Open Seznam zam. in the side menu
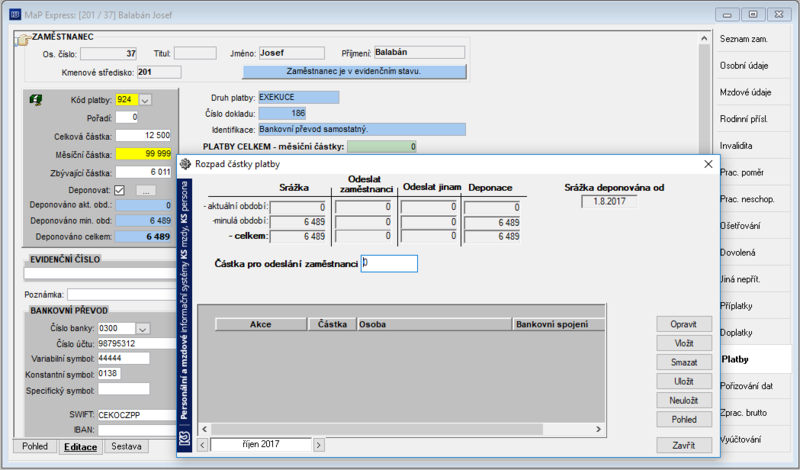The width and height of the screenshot is (800, 470). click(x=743, y=39)
